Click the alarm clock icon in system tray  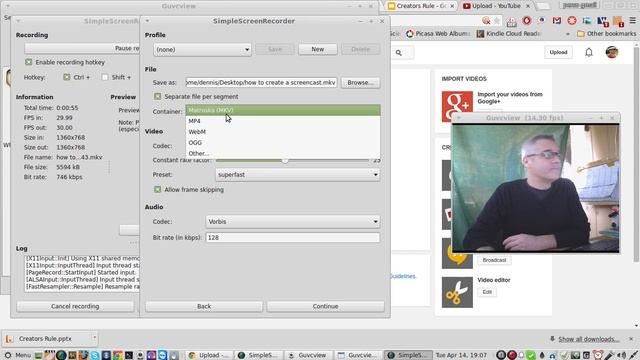(598, 355)
